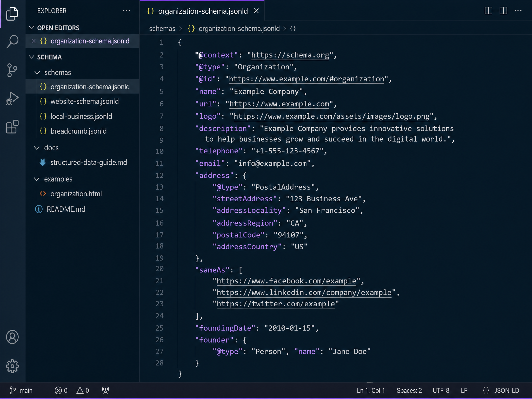Image resolution: width=532 pixels, height=399 pixels.
Task: Open editor more actions ellipsis
Action: pyautogui.click(x=518, y=11)
